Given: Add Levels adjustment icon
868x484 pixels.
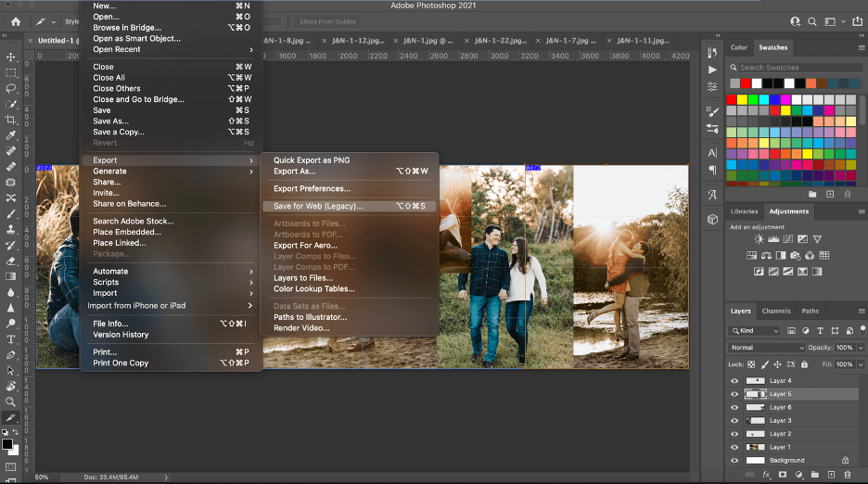Looking at the screenshot, I should pos(773,239).
